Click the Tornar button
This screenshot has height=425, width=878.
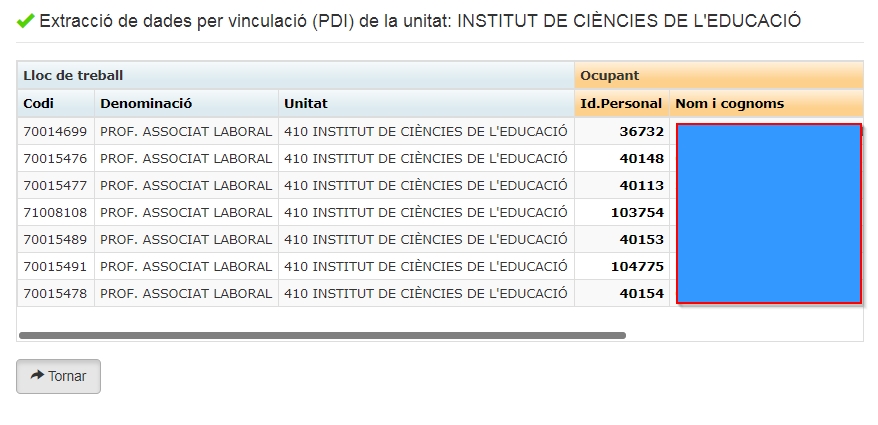coord(58,376)
